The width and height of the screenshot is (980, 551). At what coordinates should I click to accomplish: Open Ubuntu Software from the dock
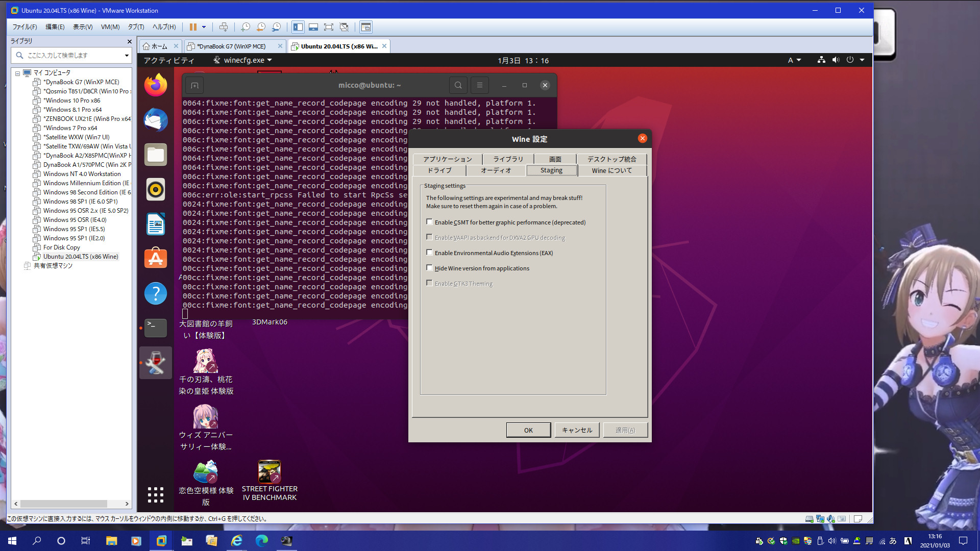click(x=156, y=259)
